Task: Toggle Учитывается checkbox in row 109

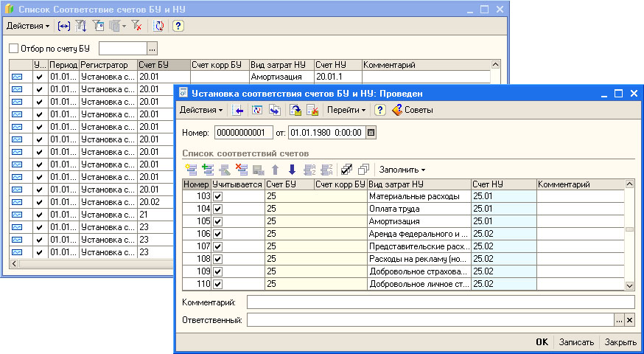Action: coord(217,272)
